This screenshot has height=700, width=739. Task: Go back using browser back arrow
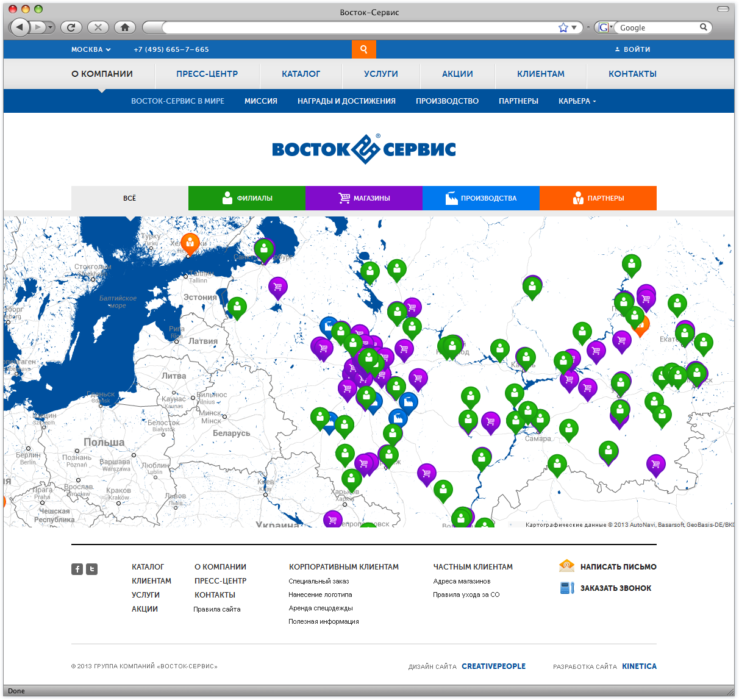20,27
